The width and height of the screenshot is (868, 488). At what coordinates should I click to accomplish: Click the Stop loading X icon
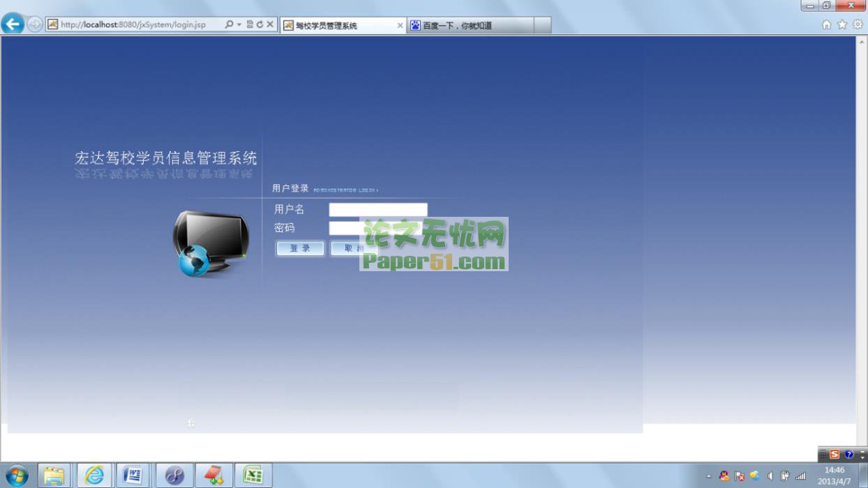pyautogui.click(x=270, y=24)
